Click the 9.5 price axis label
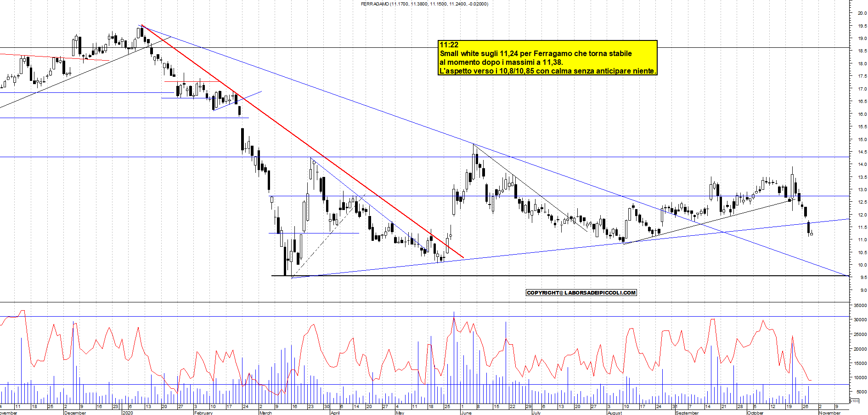This screenshot has width=868, height=415. coord(863,278)
